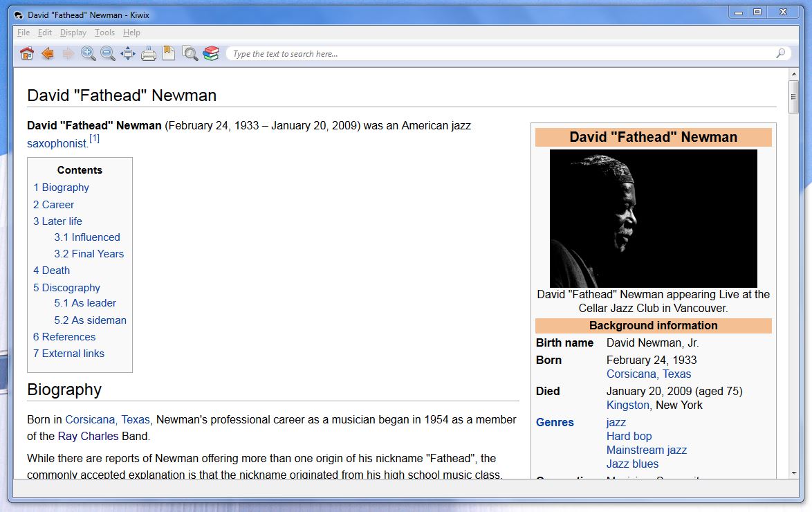Jump to '3.1 Influenced' in Contents
The height and width of the screenshot is (512, 812).
pos(87,237)
